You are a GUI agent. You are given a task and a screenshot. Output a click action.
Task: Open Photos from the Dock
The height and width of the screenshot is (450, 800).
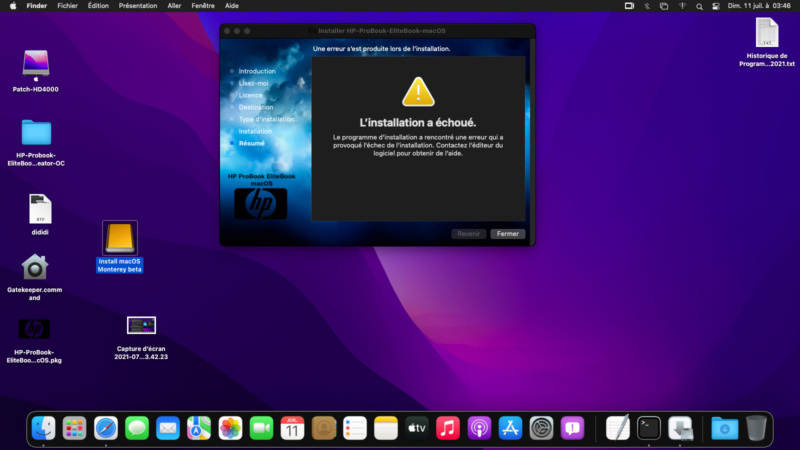[230, 428]
